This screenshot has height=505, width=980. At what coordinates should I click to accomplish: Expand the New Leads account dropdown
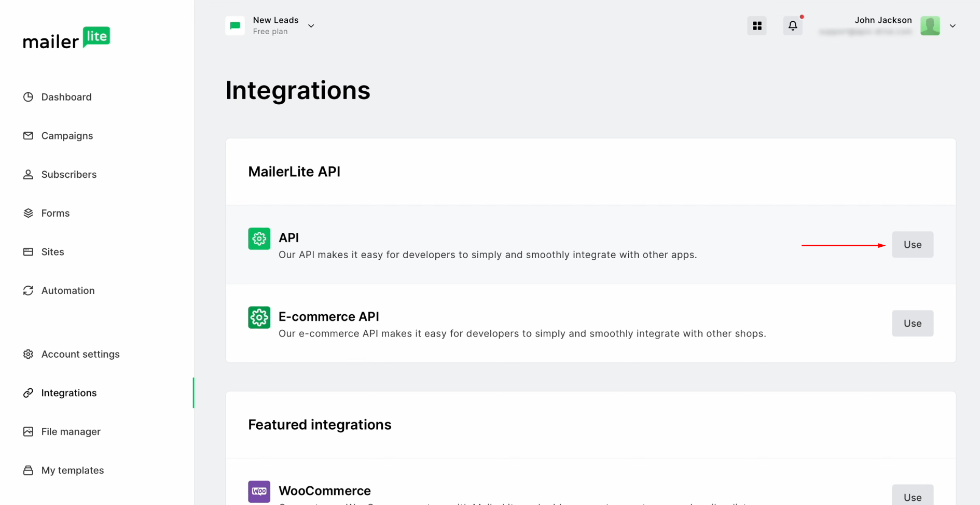coord(311,26)
